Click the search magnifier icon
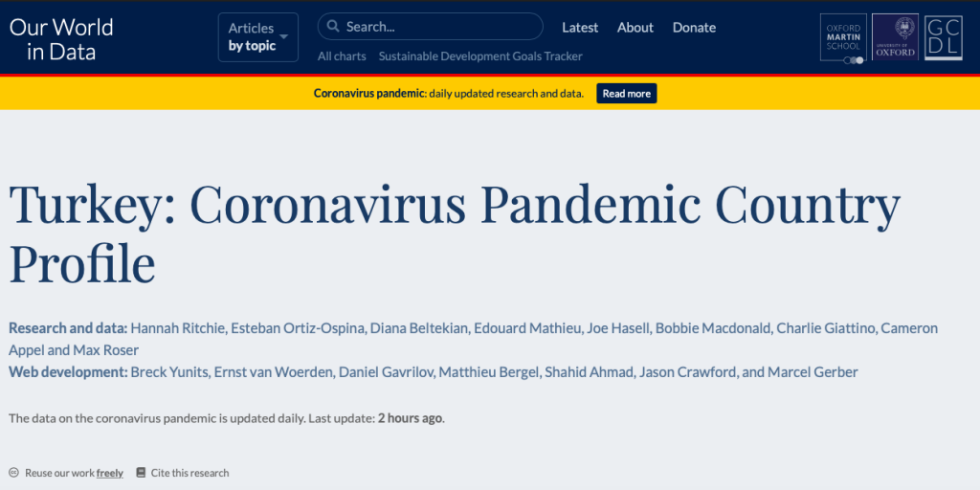 tap(332, 27)
